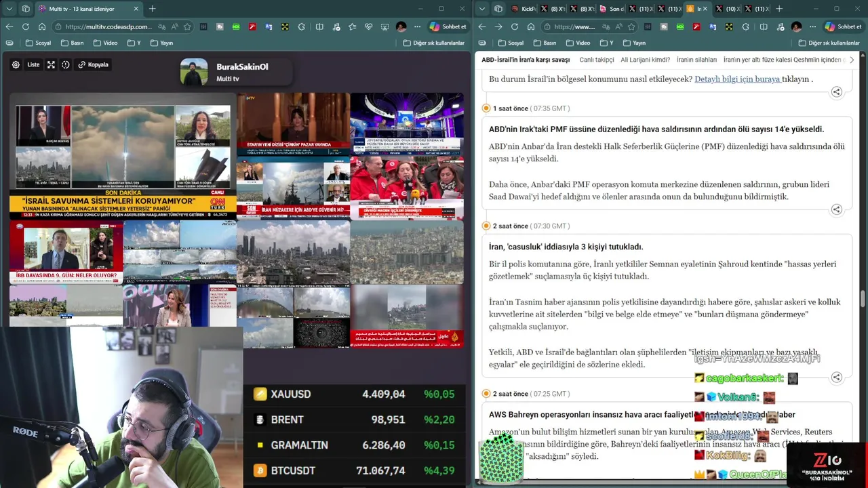Open extensions puzzle icon in news window
The height and width of the screenshot is (488, 868).
[745, 26]
